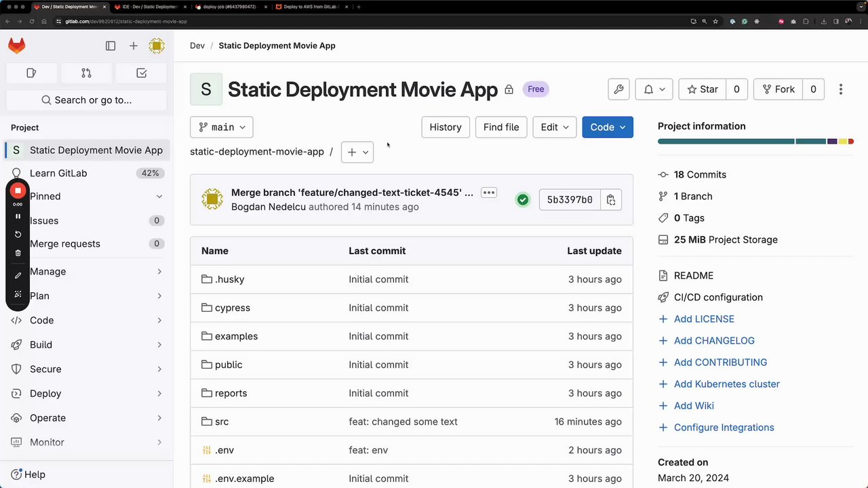Viewport: 868px width, 488px height.
Task: Open the project actions kebab menu
Action: click(x=841, y=89)
